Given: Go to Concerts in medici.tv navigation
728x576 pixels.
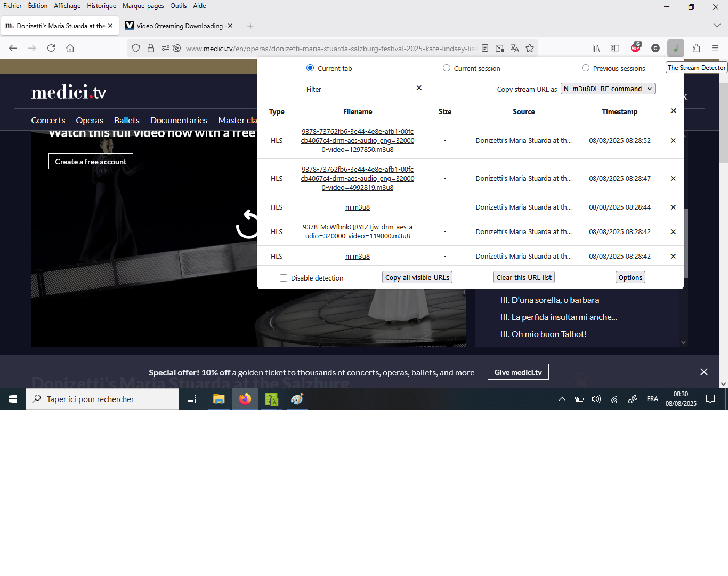Looking at the screenshot, I should tap(48, 120).
